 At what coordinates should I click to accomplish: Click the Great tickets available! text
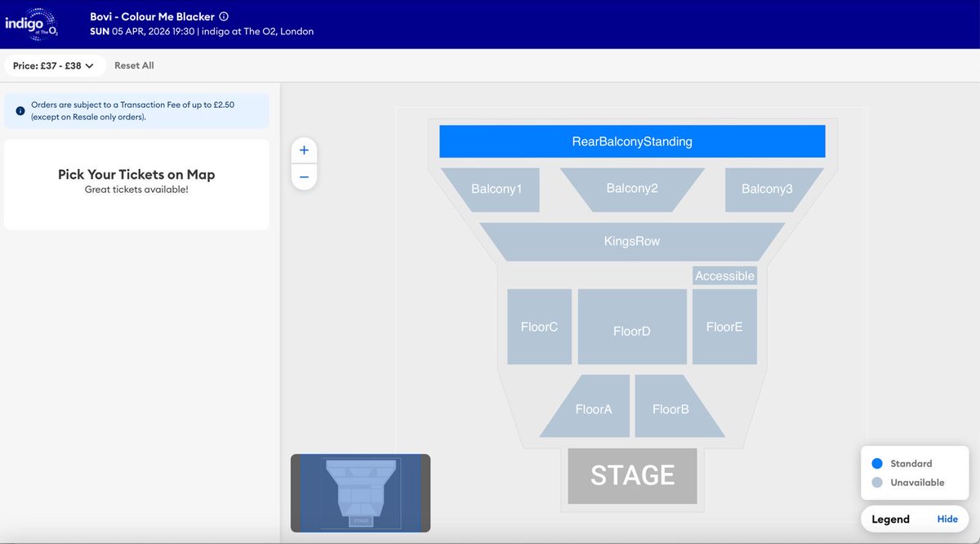click(136, 190)
